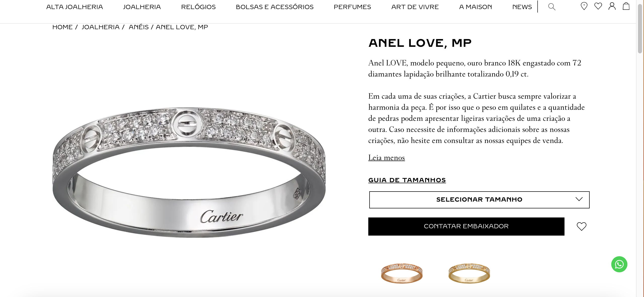Start WhatsApp chat with green icon

[619, 264]
